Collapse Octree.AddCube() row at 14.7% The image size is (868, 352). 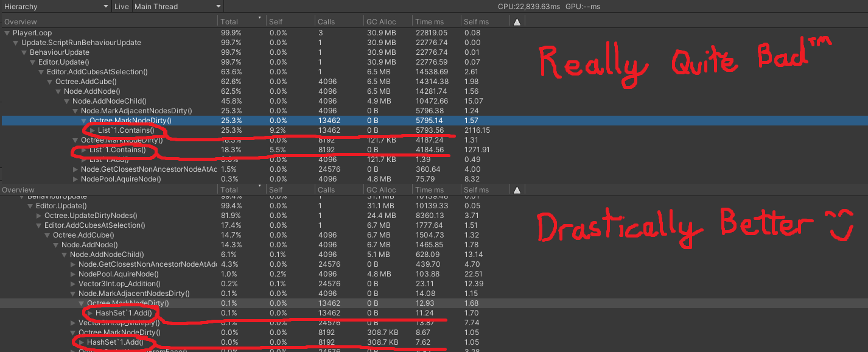(47, 235)
